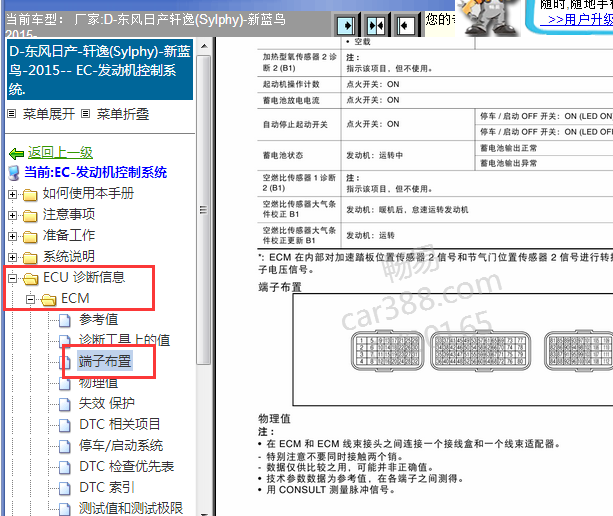Screen dimensions: 613x516
Task: Click the folder icon for 准备工作
Action: tap(30, 236)
